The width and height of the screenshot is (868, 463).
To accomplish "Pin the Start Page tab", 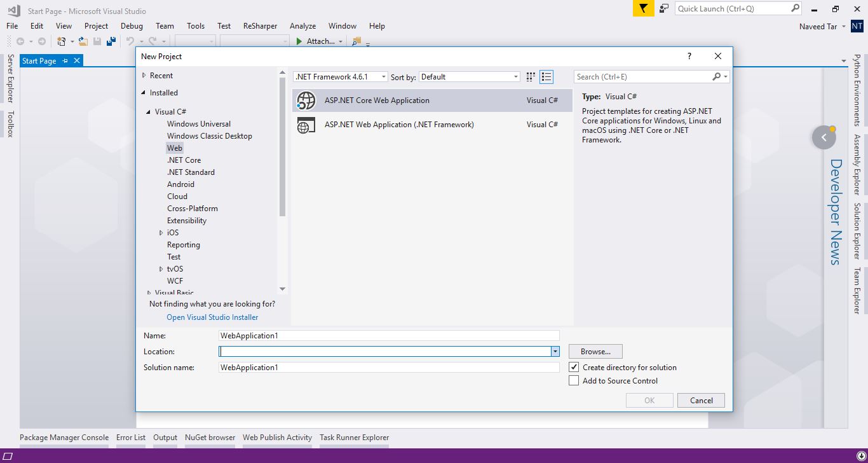I will click(x=65, y=60).
